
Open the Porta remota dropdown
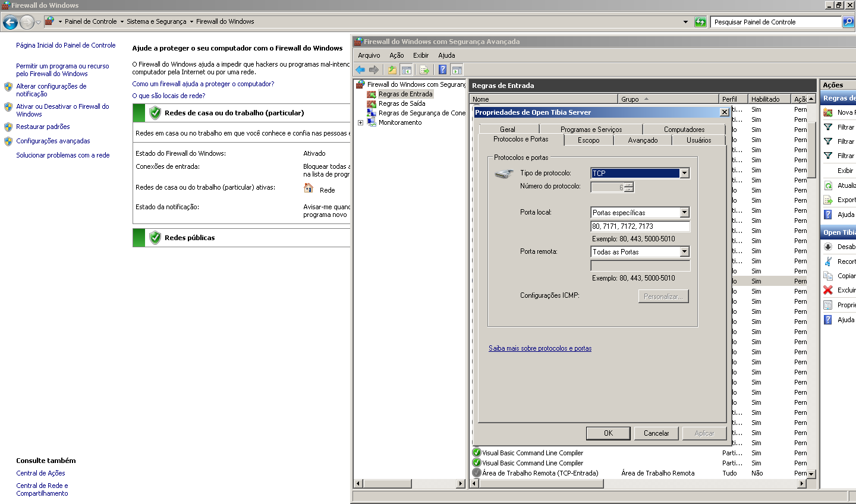[684, 252]
